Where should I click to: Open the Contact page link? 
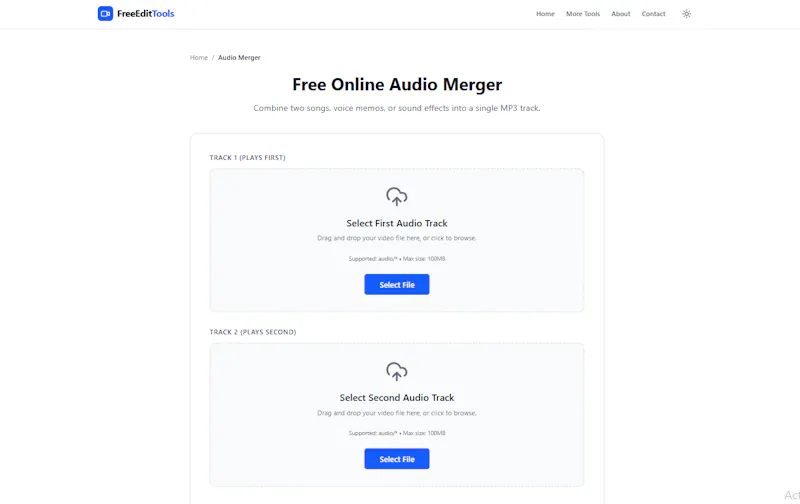[653, 14]
